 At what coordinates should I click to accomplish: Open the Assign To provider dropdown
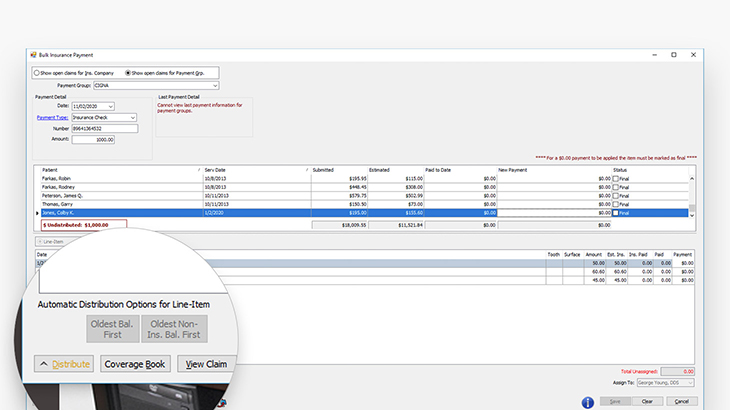689,382
